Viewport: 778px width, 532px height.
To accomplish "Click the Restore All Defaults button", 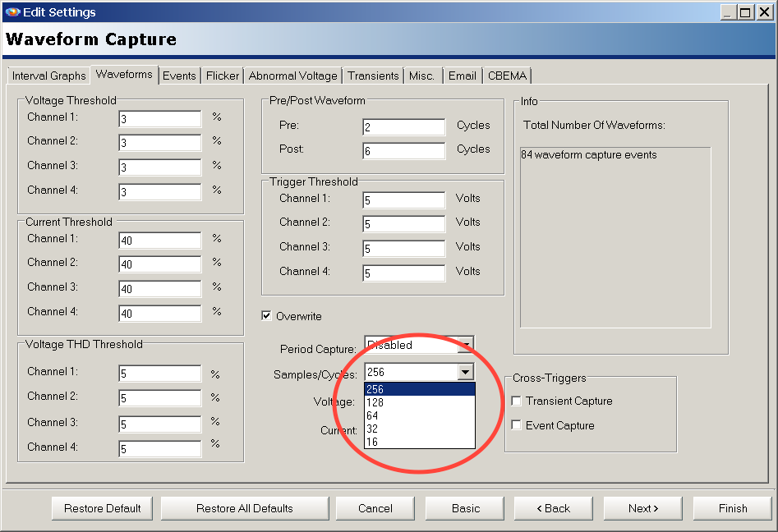I will pos(244,508).
